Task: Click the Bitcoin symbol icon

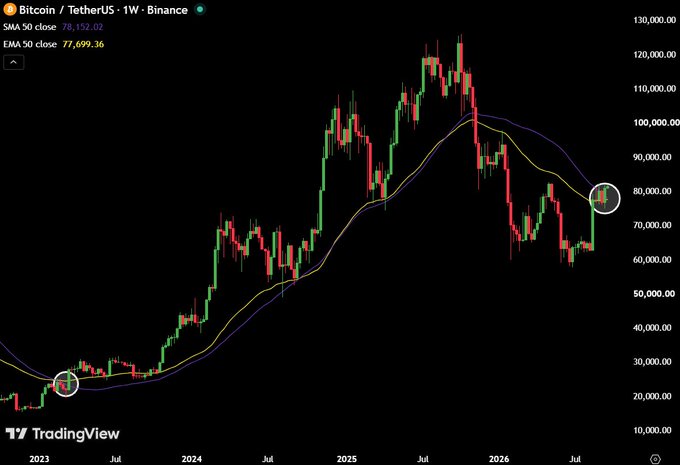Action: tap(9, 9)
